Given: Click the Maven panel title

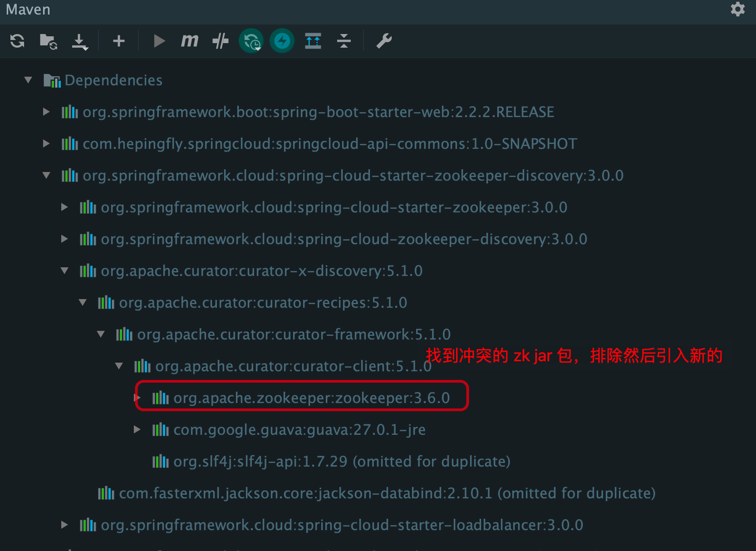Looking at the screenshot, I should click(x=28, y=10).
